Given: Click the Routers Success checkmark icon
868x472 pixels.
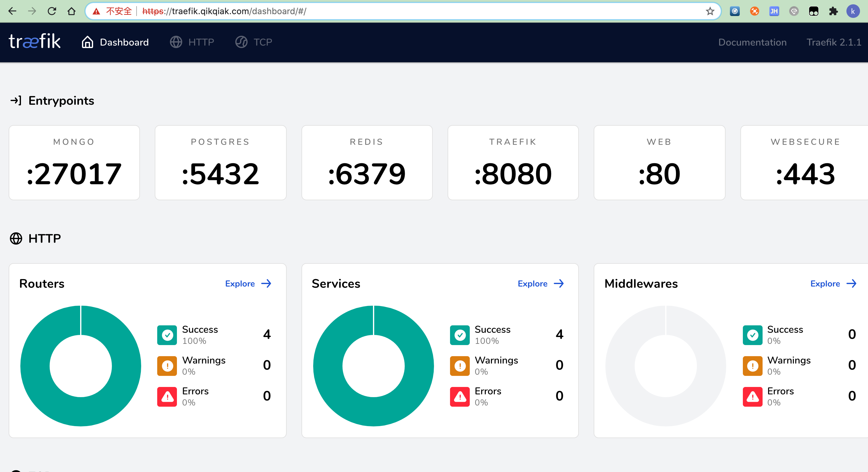Looking at the screenshot, I should pyautogui.click(x=167, y=335).
